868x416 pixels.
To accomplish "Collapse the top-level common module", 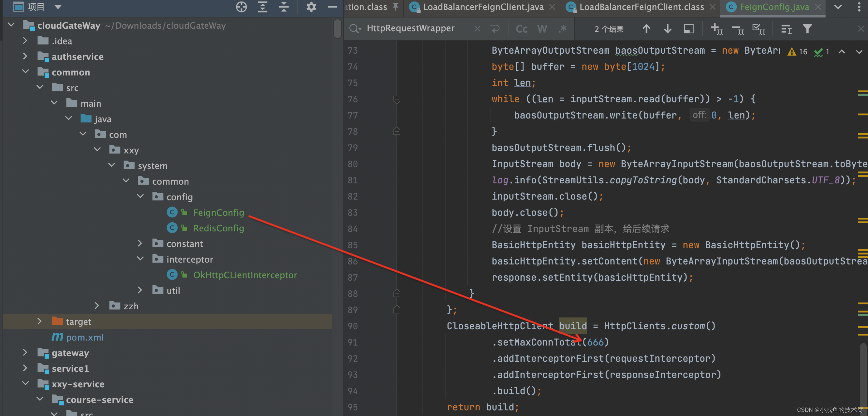I will point(26,71).
